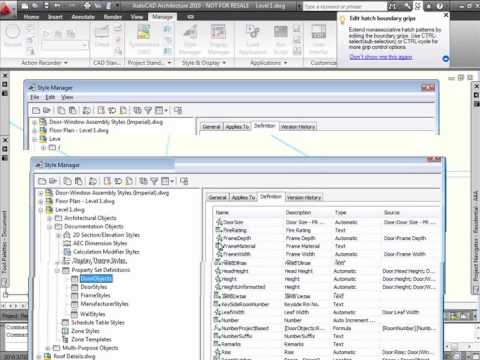Click the Display Manager ribbon button
480x360 pixels.
218,38
